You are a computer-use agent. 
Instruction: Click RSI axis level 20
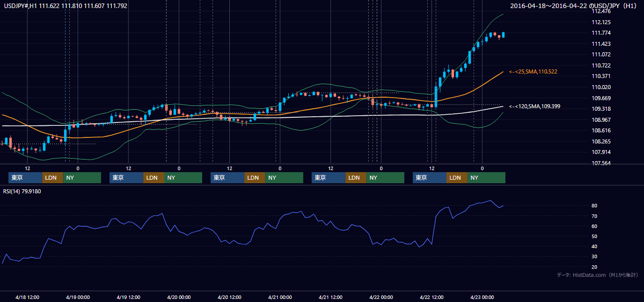click(594, 267)
